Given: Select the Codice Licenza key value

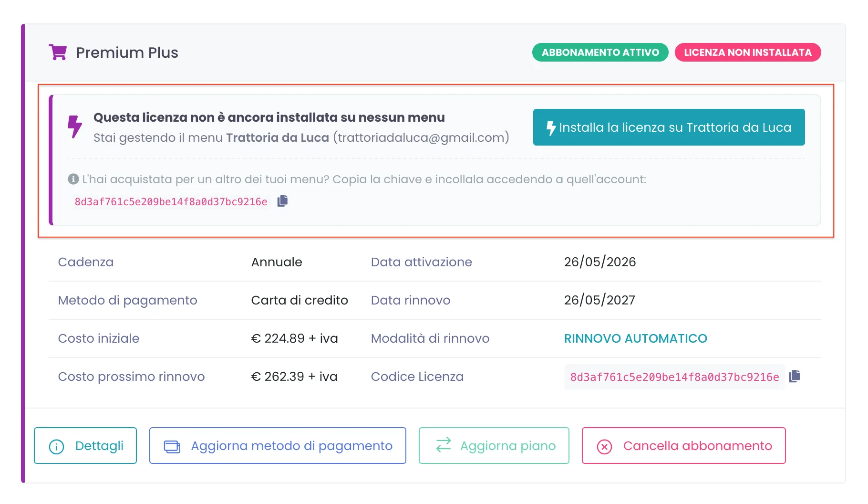Looking at the screenshot, I should coord(674,377).
